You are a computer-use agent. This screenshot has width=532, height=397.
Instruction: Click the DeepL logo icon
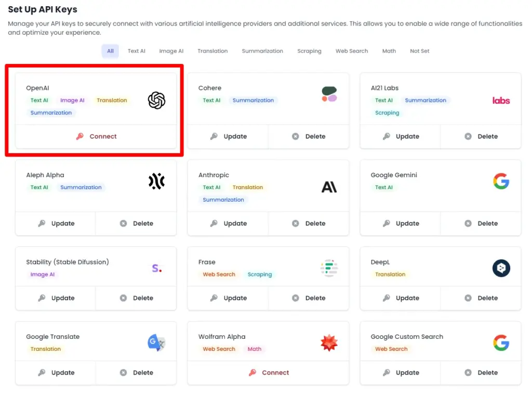point(501,268)
